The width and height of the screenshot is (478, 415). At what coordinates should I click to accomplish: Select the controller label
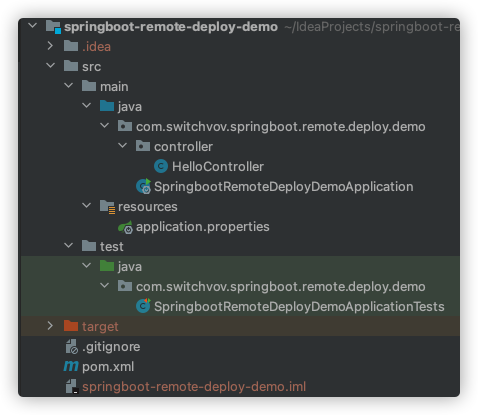pos(183,147)
